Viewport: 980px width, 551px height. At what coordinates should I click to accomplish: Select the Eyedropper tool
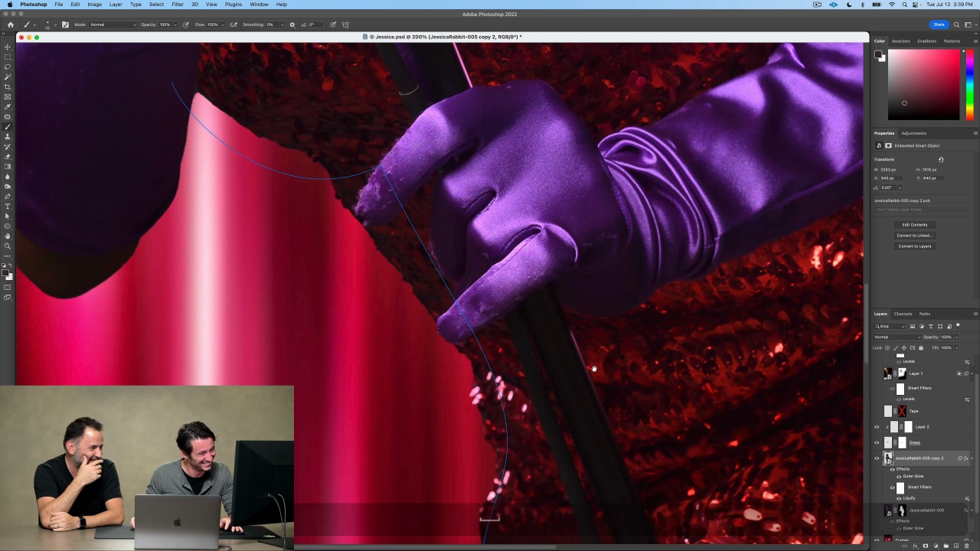[x=8, y=107]
